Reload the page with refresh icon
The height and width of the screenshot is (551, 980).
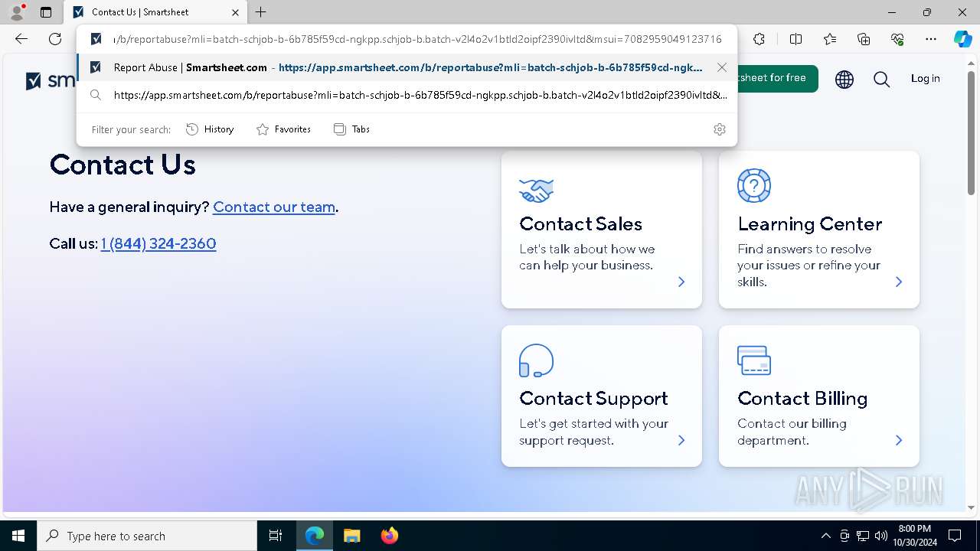55,39
